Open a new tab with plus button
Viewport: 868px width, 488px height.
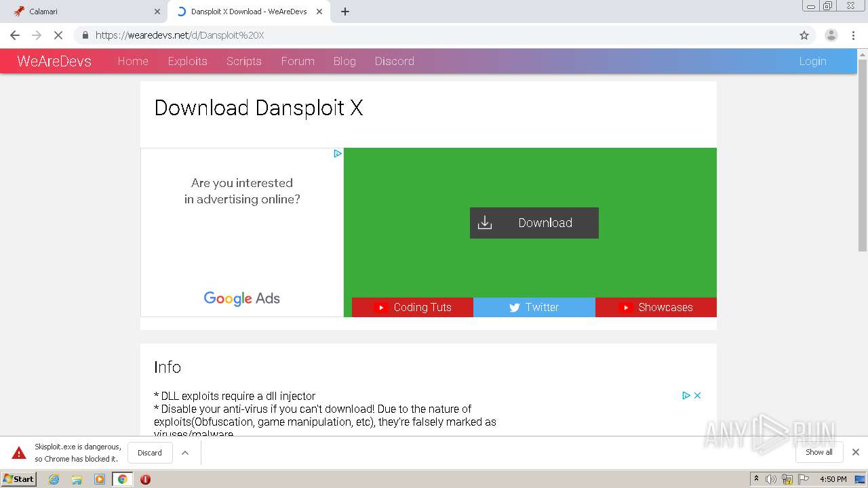click(344, 12)
